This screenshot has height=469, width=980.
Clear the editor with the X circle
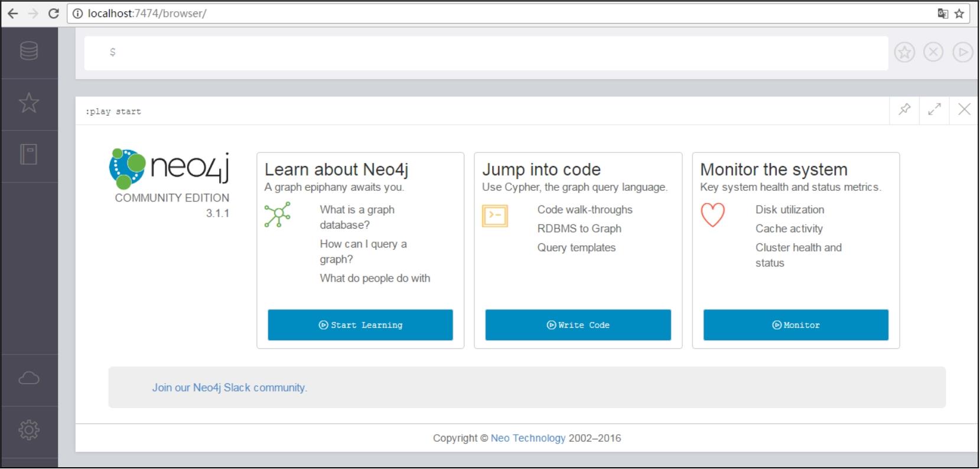click(x=933, y=53)
